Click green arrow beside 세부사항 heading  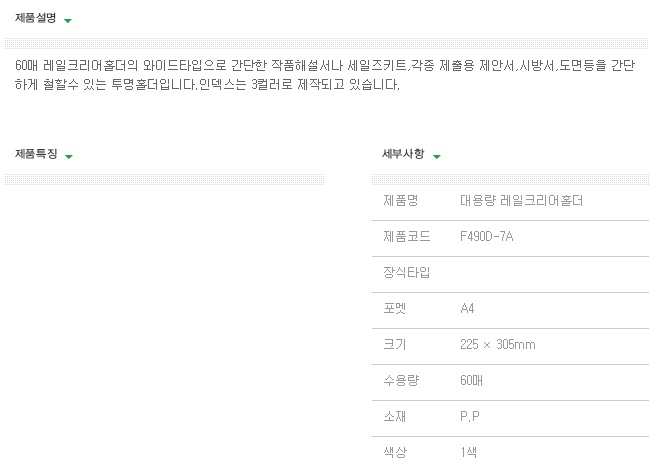436,157
